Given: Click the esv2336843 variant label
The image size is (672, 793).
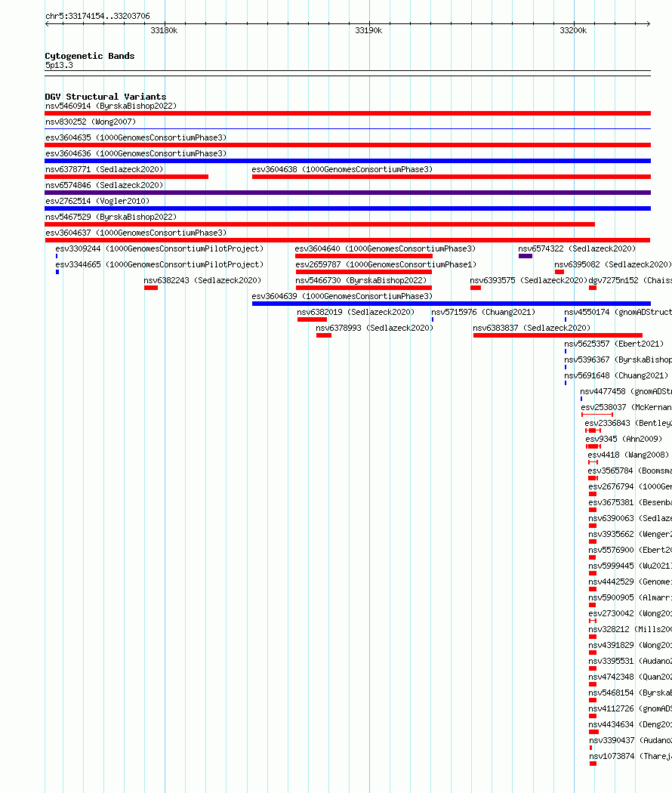Looking at the screenshot, I should (x=628, y=423).
